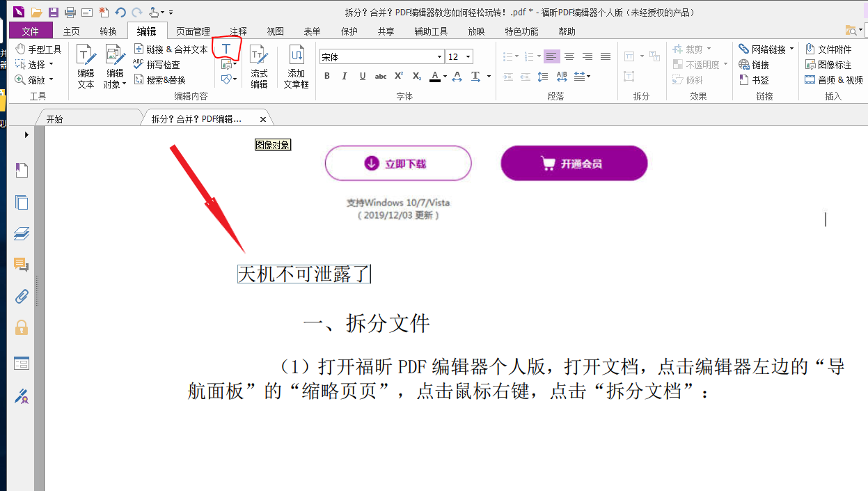
Task: Set paragraph to justified alignment
Action: (606, 56)
